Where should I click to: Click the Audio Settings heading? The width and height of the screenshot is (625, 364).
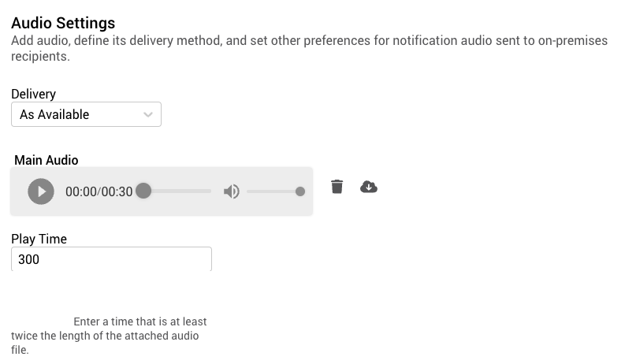point(63,23)
